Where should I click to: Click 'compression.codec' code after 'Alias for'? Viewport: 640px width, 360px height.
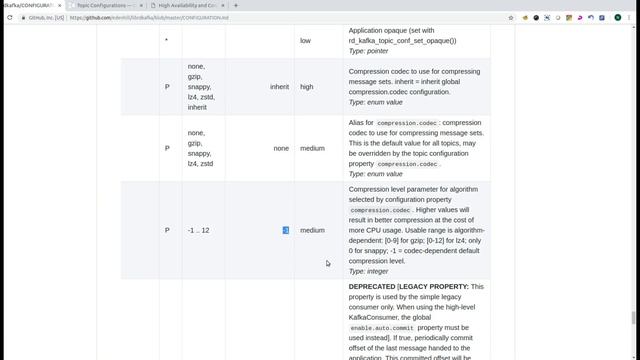coord(407,123)
